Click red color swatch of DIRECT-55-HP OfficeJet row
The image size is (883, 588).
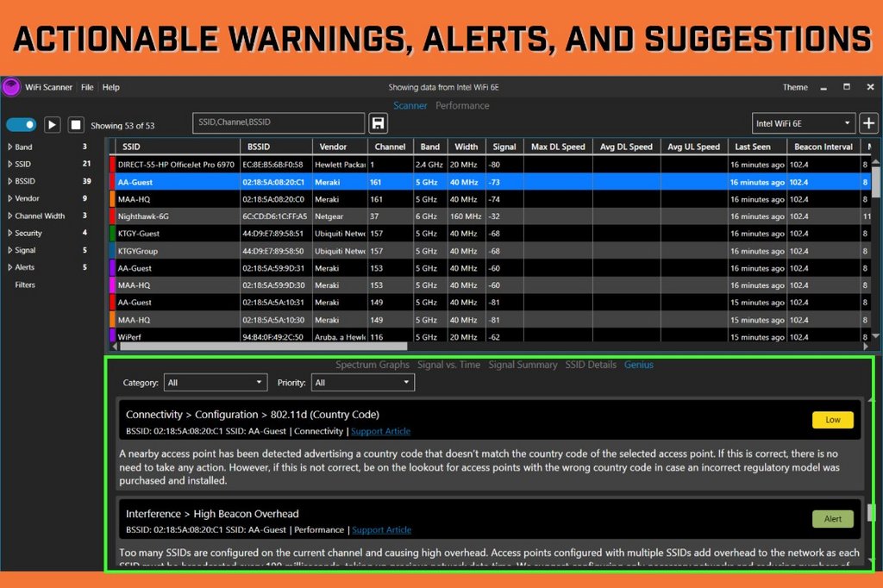[112, 165]
